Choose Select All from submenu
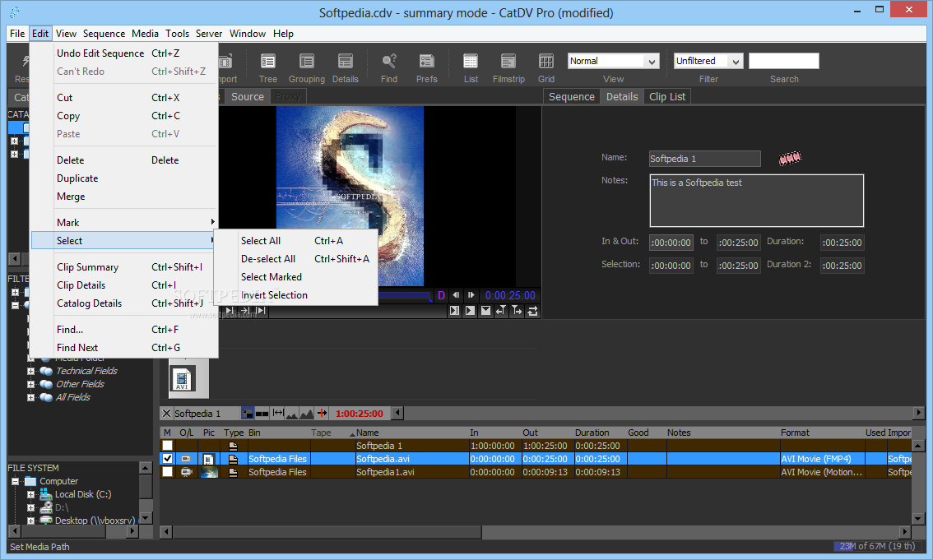 (x=295, y=241)
